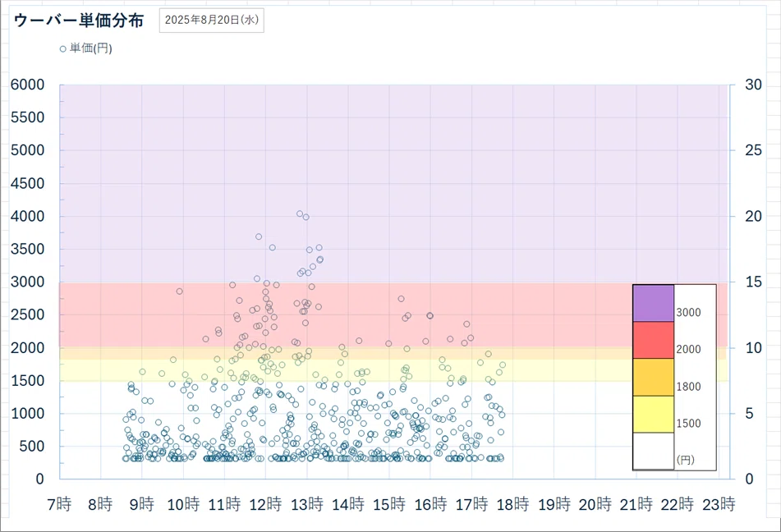Click the purple legend color swatch
This screenshot has width=781, height=532.
pos(654,304)
